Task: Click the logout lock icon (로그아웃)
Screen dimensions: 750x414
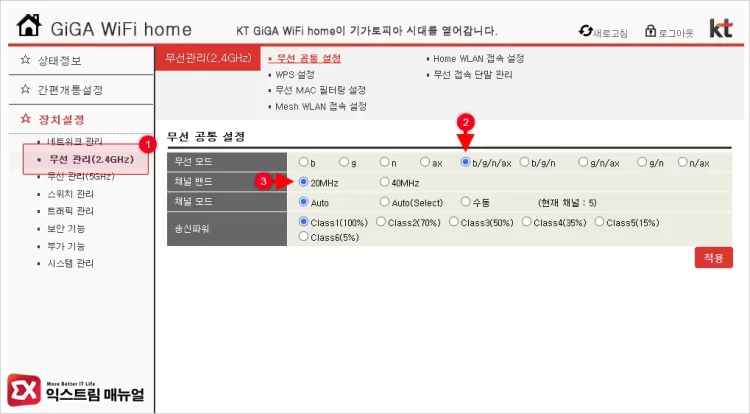Action: [651, 31]
